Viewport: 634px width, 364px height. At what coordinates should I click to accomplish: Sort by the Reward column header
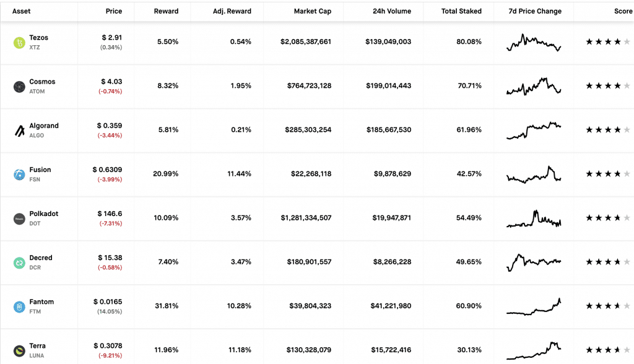[x=166, y=11]
